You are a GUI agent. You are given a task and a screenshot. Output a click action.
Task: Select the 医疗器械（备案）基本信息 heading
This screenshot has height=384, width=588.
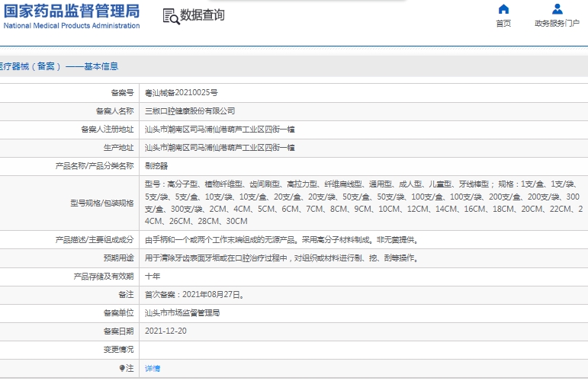coord(59,66)
